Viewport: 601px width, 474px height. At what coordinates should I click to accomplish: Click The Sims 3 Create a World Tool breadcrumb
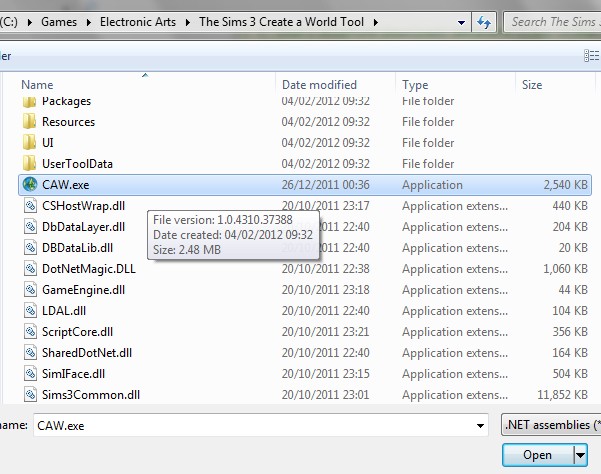281,22
